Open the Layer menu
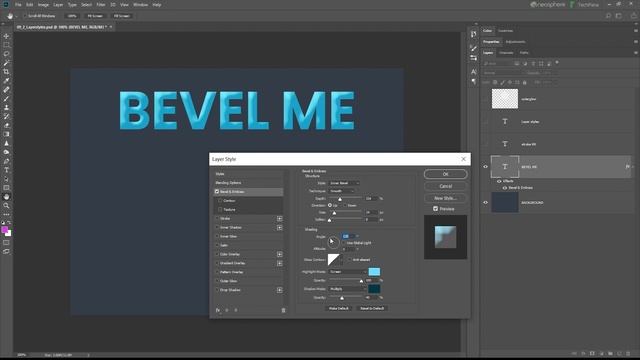640x360 pixels. tap(58, 5)
